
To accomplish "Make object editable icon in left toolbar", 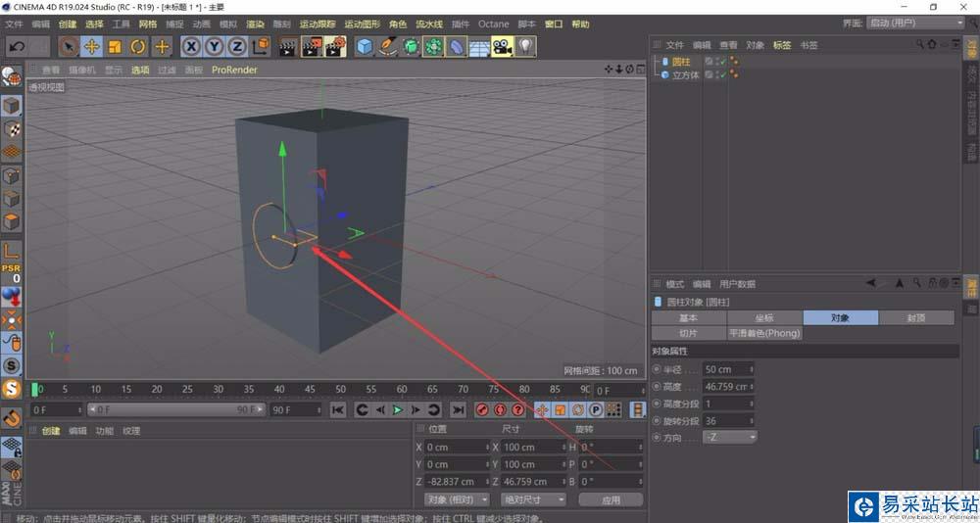I will 11,76.
